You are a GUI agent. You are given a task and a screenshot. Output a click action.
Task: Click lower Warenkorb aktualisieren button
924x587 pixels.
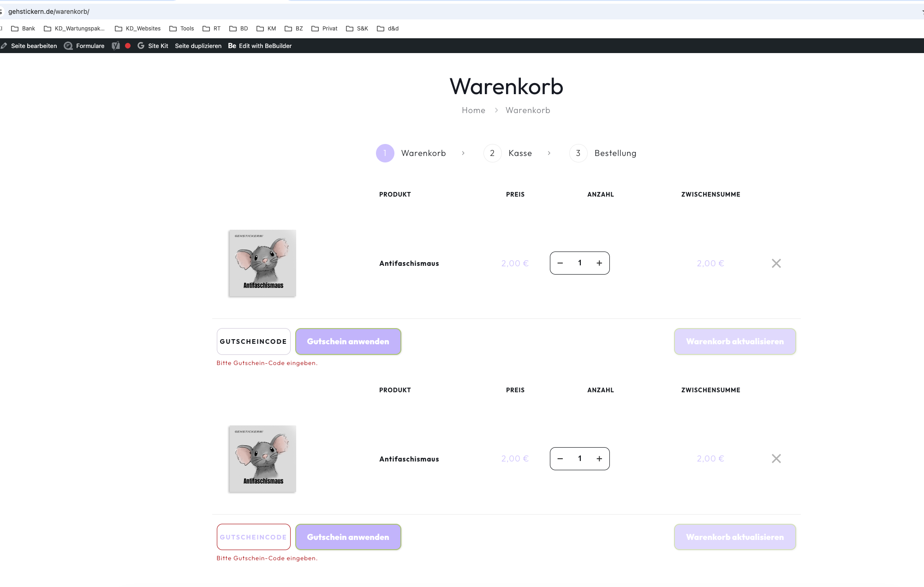click(x=734, y=537)
